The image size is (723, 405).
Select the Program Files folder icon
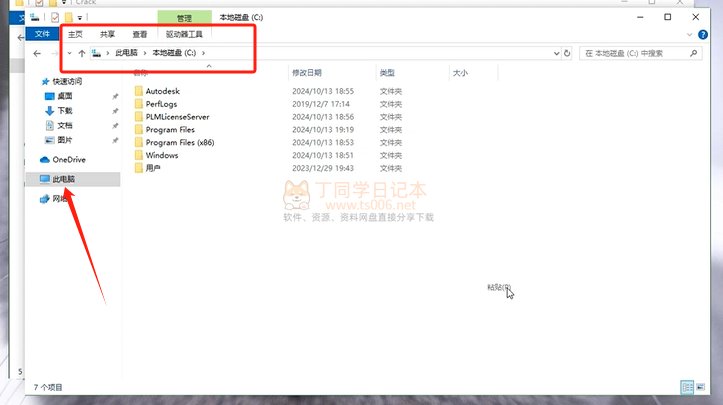click(138, 130)
